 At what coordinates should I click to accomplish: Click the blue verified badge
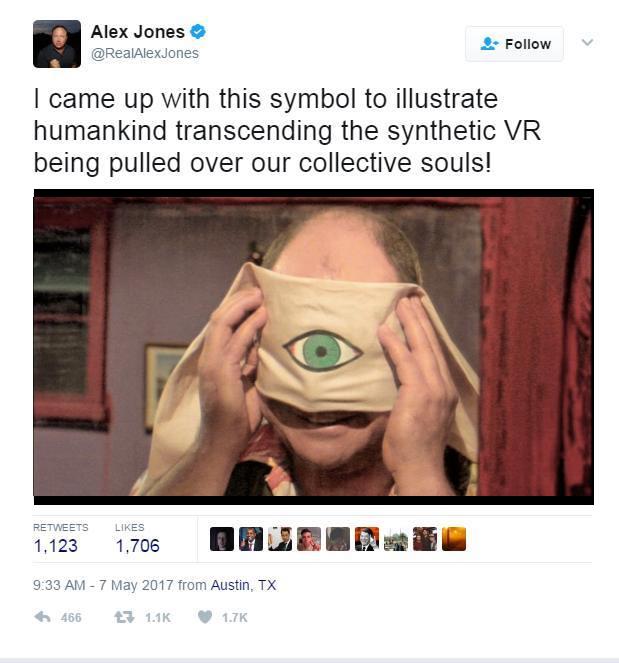click(x=197, y=32)
